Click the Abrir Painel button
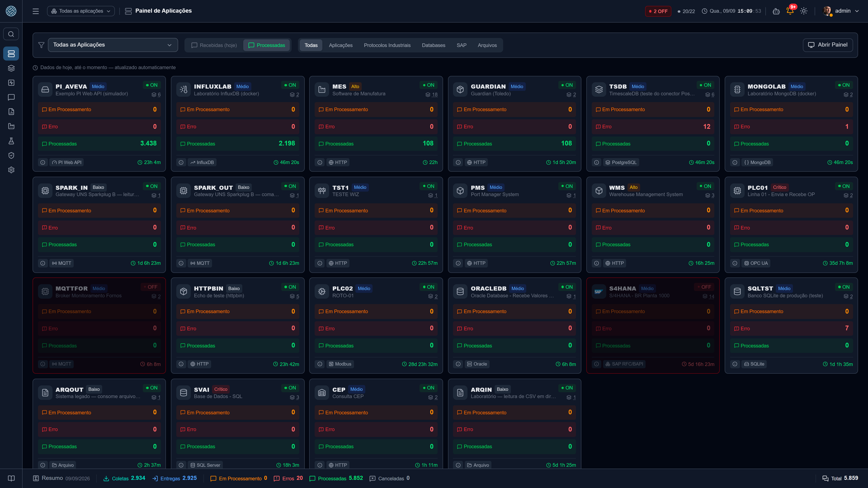The width and height of the screenshot is (868, 488). pos(828,45)
